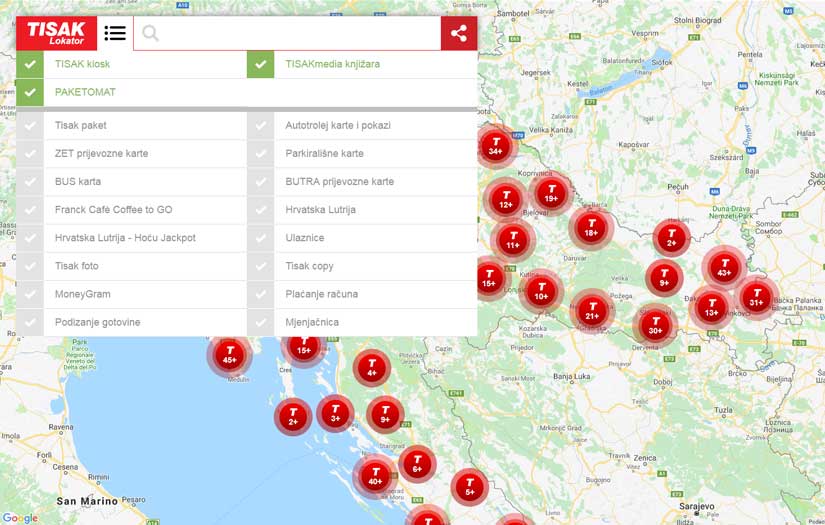The width and height of the screenshot is (825, 525).
Task: Enable the BUS karta checkbox
Action: pos(30,182)
